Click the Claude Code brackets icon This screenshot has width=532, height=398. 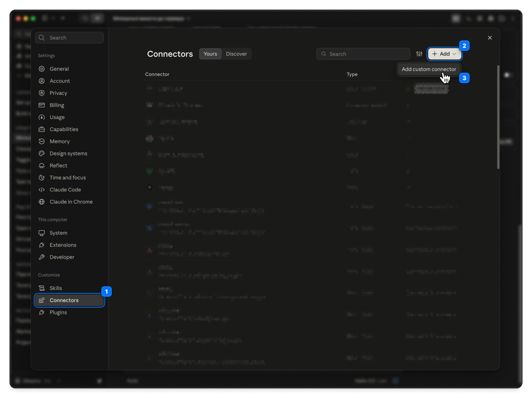[x=42, y=190]
